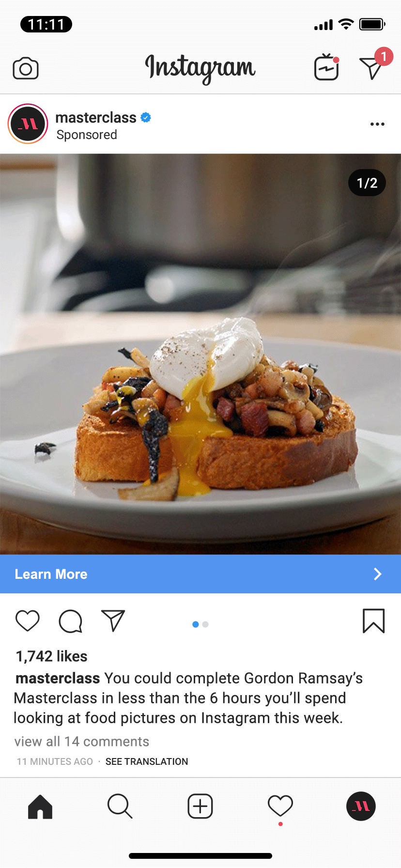Share post via paper plane icon
401x868 pixels.
(x=113, y=620)
